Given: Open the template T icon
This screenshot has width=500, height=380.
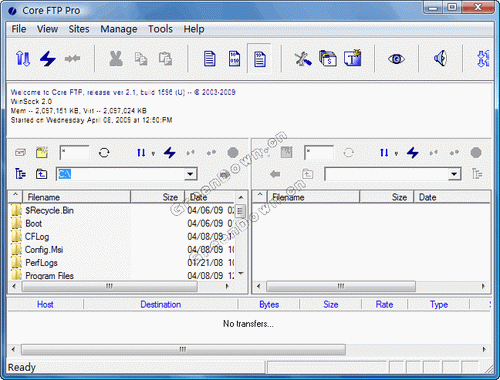Looking at the screenshot, I should tap(353, 58).
